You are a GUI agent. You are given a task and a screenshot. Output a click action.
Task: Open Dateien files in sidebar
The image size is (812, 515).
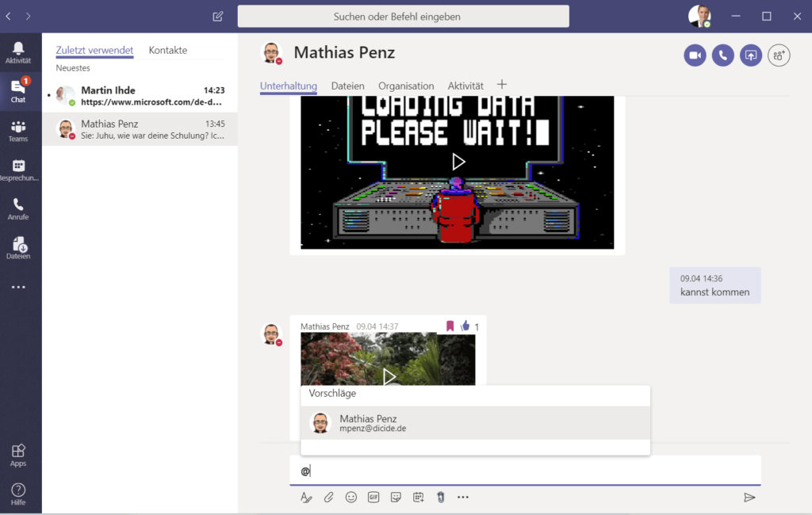pyautogui.click(x=18, y=248)
